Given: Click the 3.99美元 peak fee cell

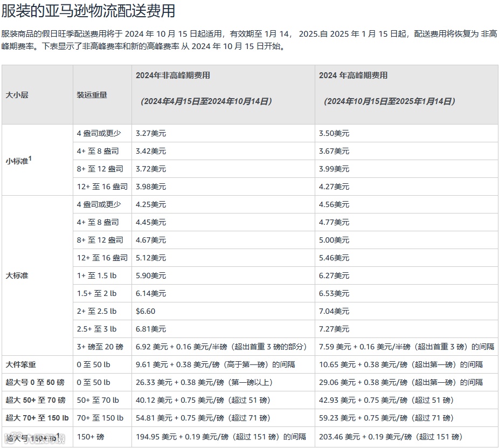Looking at the screenshot, I should (407, 169).
